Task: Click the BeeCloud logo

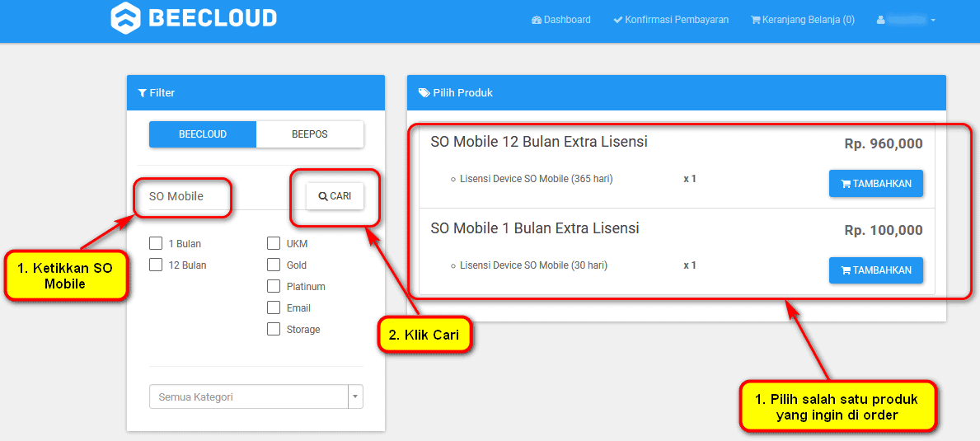Action: tap(194, 16)
